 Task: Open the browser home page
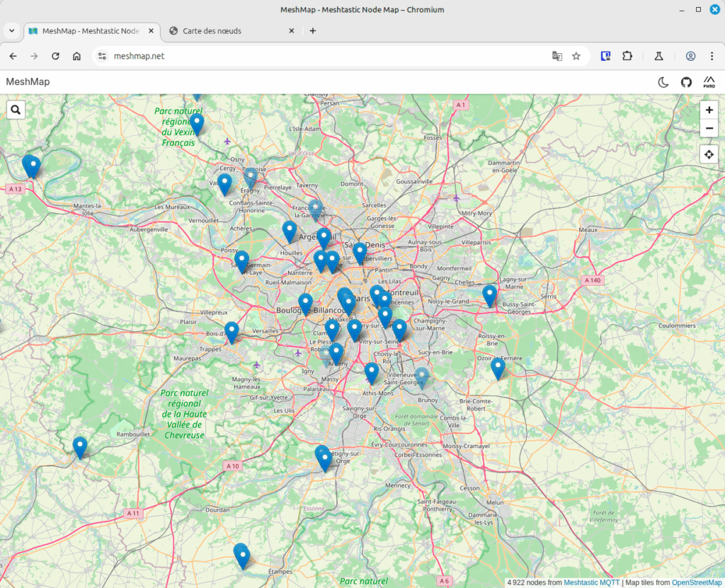click(x=76, y=56)
